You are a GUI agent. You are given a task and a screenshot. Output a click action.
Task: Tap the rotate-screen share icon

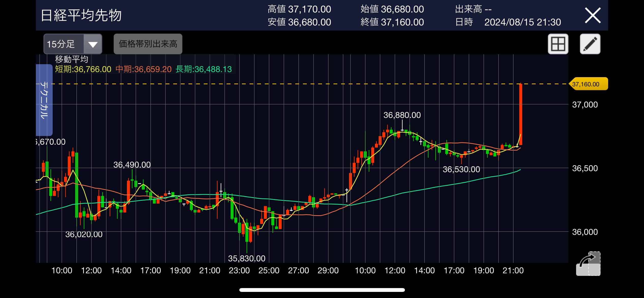tap(588, 263)
